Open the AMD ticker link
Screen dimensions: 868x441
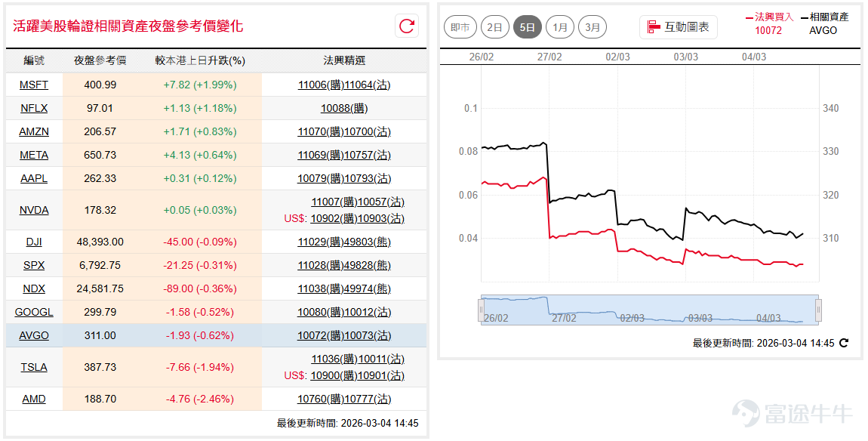coord(34,399)
